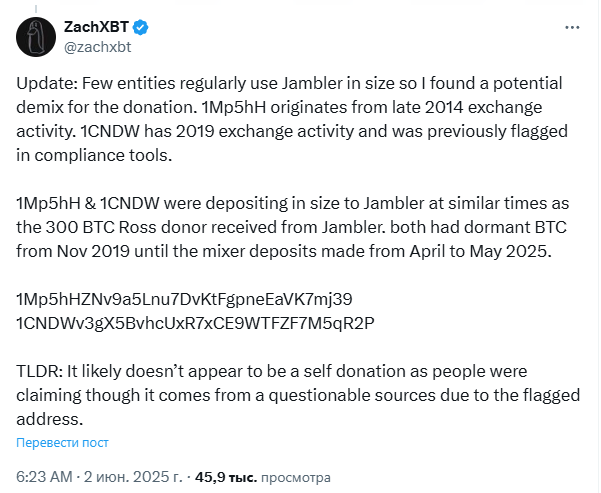Click the ZachXBT display name
Viewport: 601px width, 493px height.
coord(96,27)
